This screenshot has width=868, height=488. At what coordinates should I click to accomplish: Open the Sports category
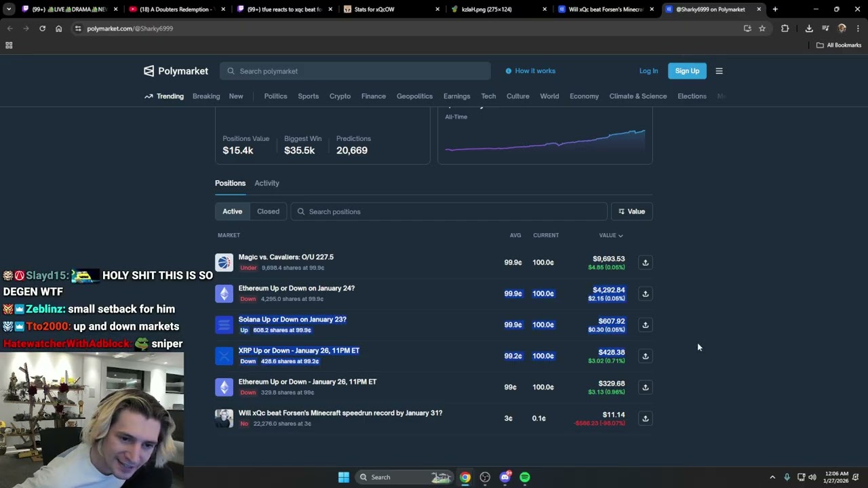[308, 96]
